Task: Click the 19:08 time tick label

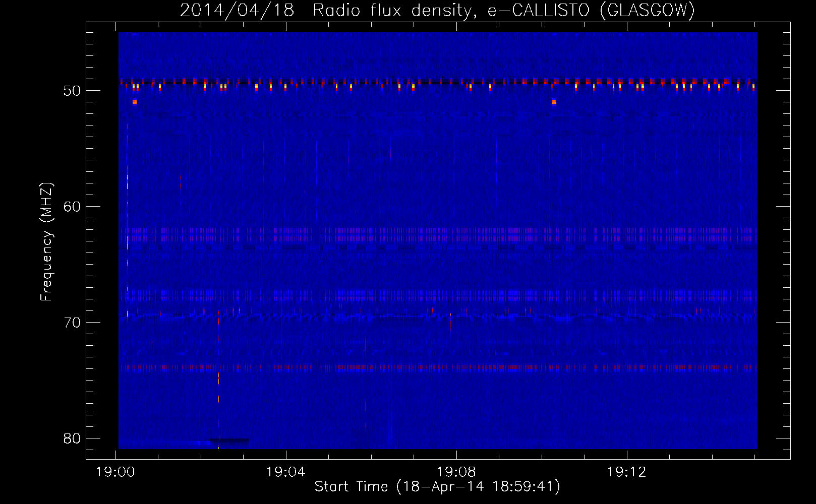Action: point(456,472)
